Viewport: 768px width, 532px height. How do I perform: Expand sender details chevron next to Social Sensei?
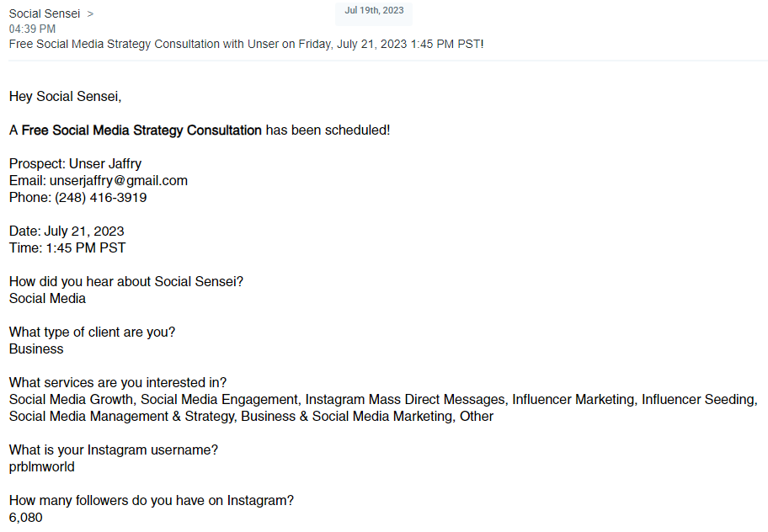(x=90, y=14)
